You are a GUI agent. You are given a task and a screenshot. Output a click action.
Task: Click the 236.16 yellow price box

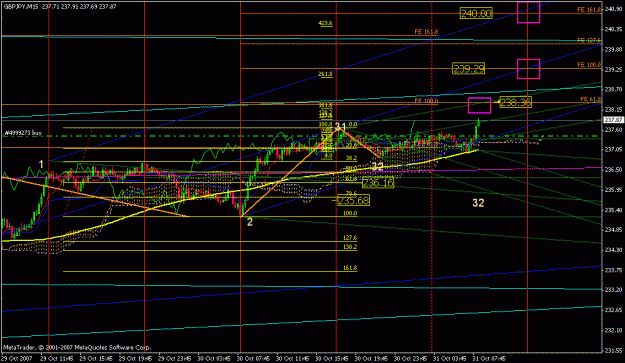pyautogui.click(x=378, y=183)
